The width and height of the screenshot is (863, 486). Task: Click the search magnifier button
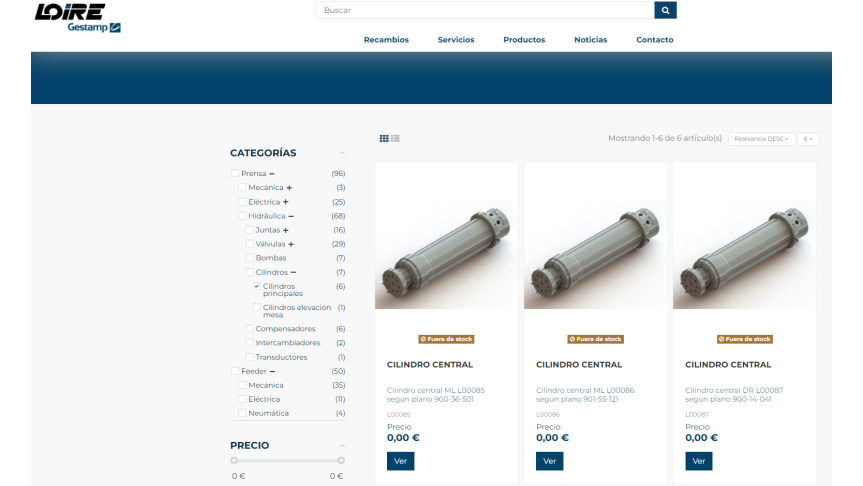coord(665,10)
